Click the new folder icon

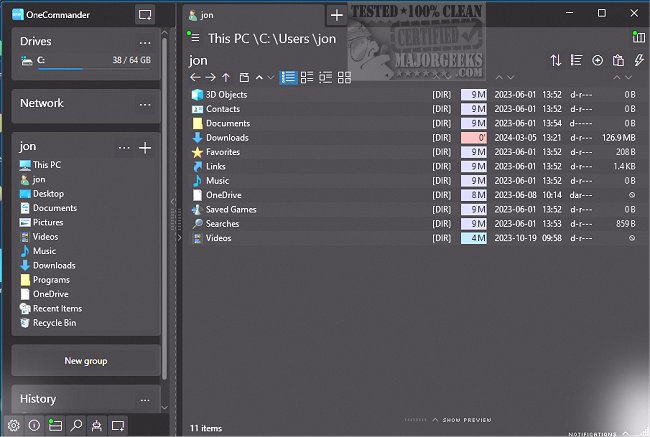pyautogui.click(x=243, y=77)
